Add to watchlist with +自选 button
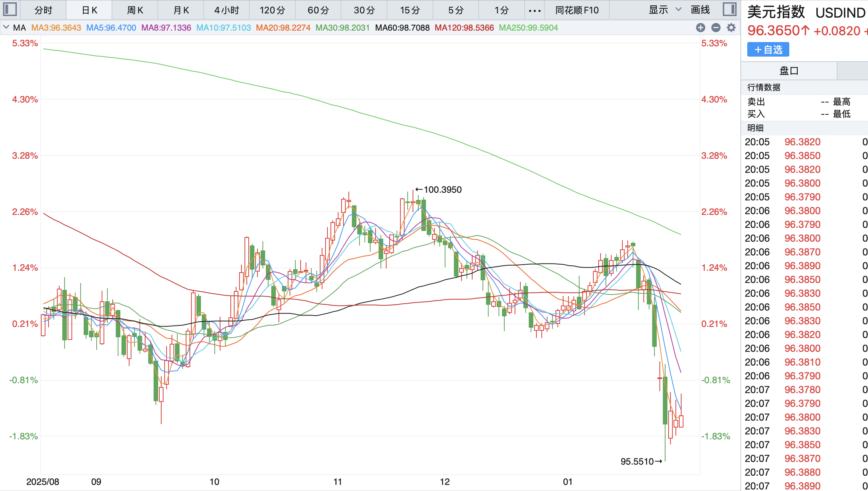Viewport: 868px width, 491px height. [768, 50]
